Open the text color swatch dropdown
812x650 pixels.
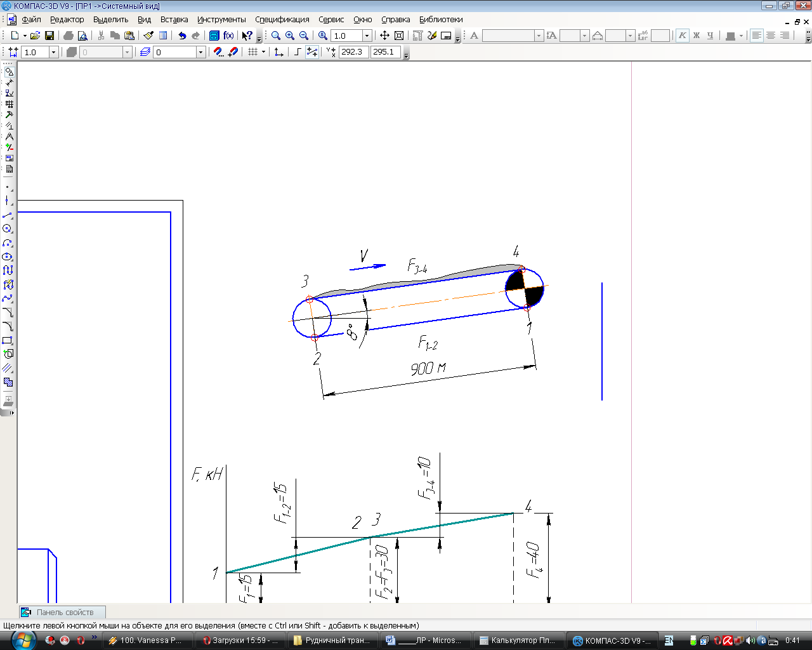[x=740, y=36]
